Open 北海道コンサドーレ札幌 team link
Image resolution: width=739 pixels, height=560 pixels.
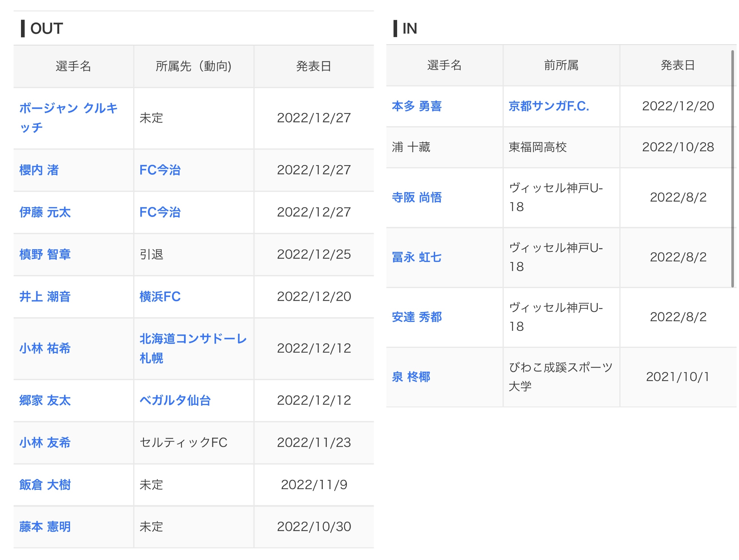tap(193, 339)
